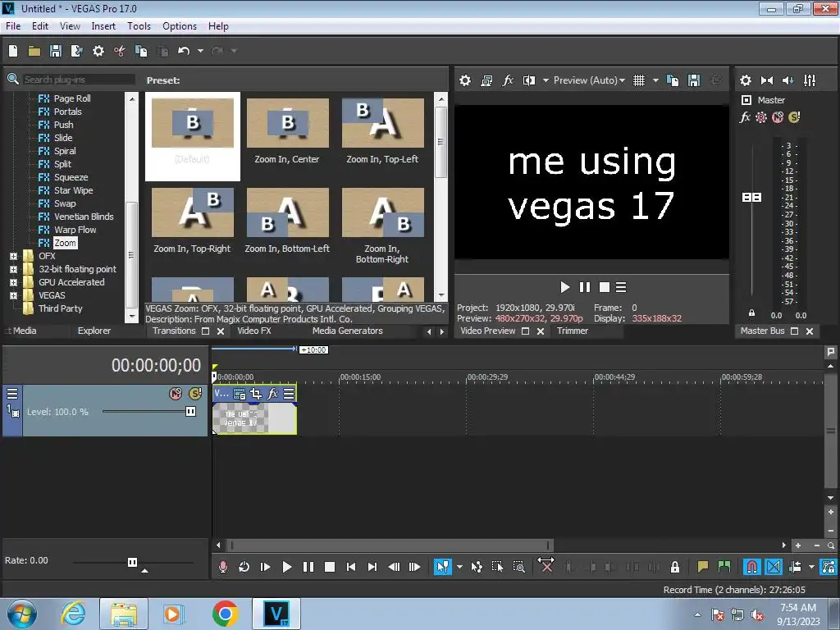Play the preview from the Video Preview controls
The width and height of the screenshot is (840, 630).
pos(564,288)
